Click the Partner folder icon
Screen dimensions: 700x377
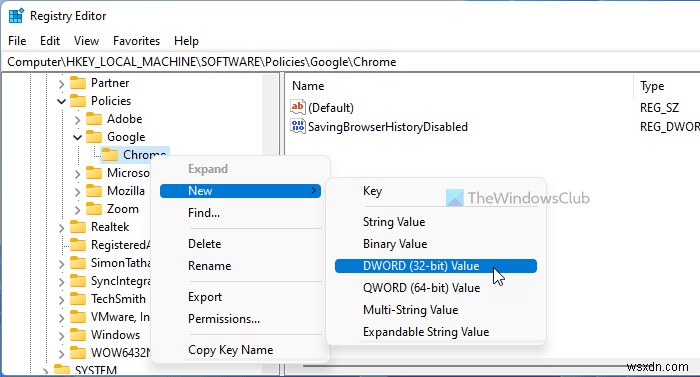click(x=78, y=83)
